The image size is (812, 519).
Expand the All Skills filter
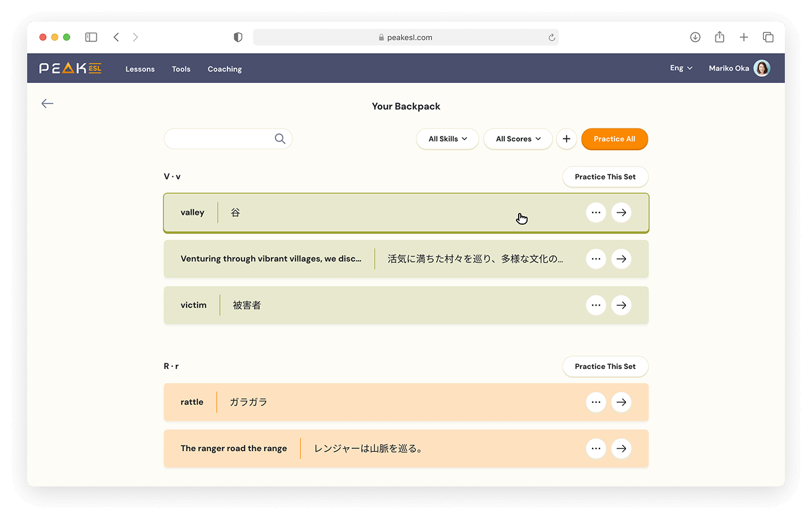(447, 139)
